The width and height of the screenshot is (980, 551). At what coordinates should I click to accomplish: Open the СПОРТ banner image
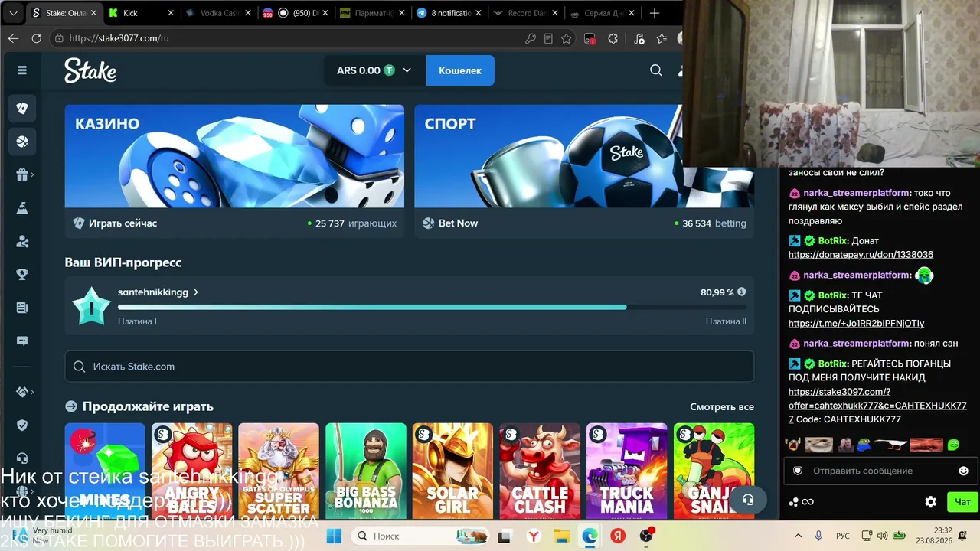click(584, 156)
